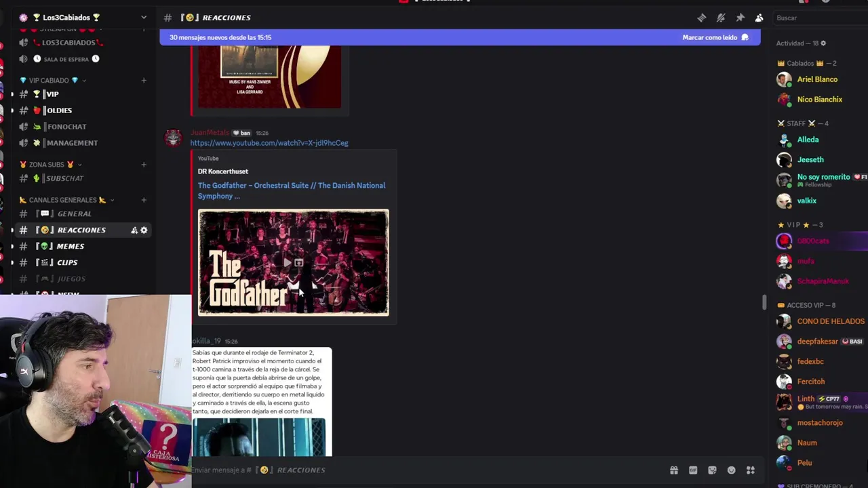The width and height of the screenshot is (868, 488).
Task: Add channel to VIP CABIADO category
Action: coord(144,81)
